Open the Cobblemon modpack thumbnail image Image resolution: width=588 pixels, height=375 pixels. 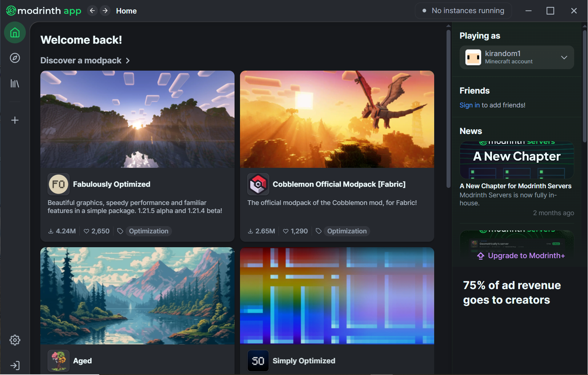[337, 119]
